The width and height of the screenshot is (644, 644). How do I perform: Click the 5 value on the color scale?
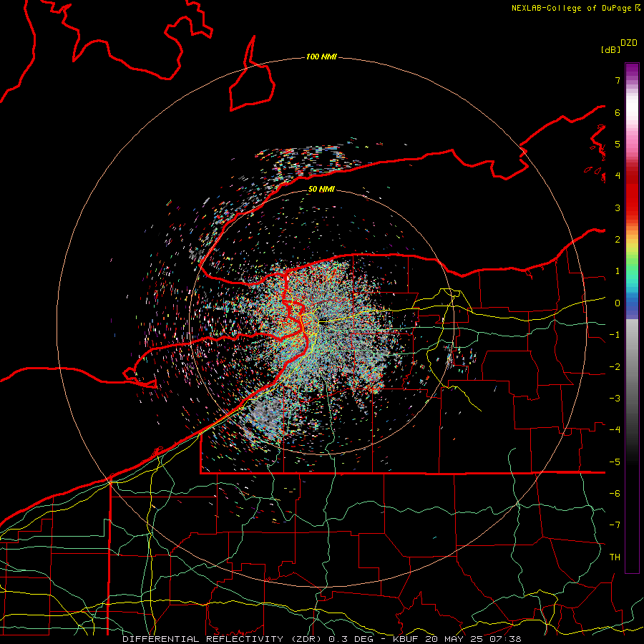[618, 144]
